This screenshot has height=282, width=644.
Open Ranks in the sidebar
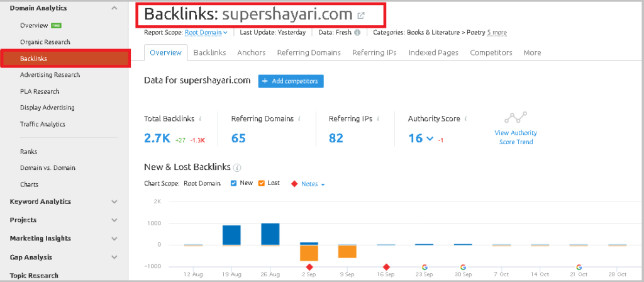29,152
